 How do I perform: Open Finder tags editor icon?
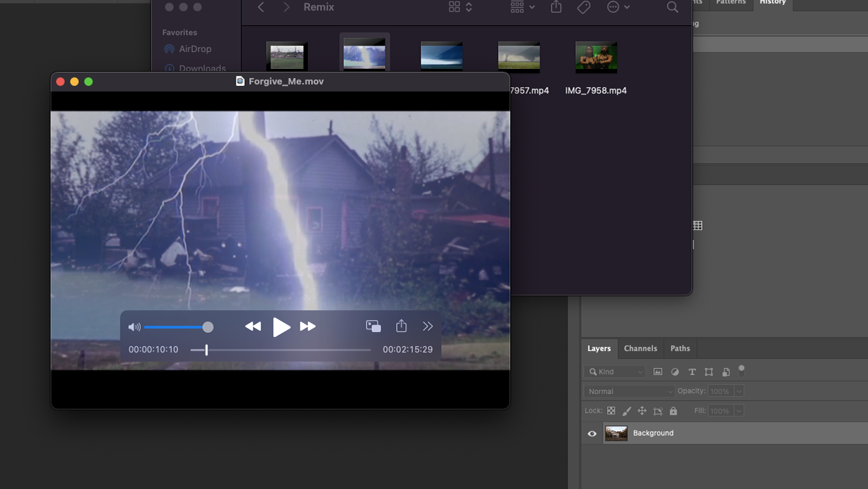(x=584, y=7)
